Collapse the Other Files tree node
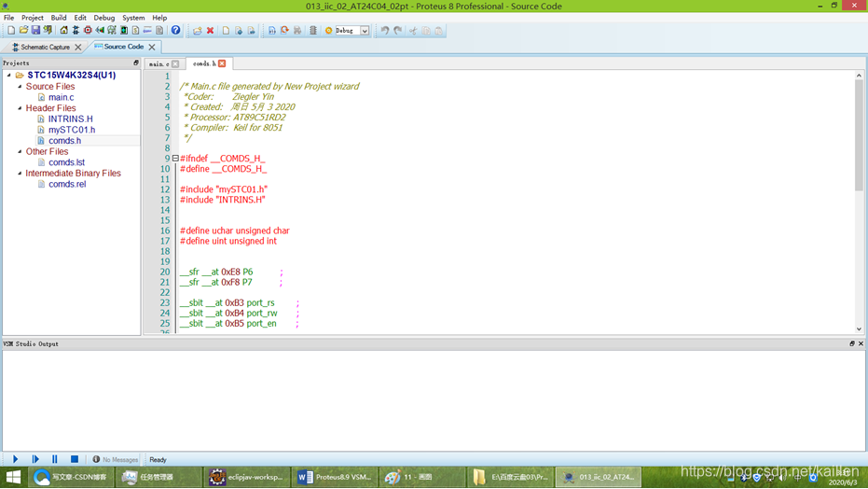This screenshot has width=868, height=489. (x=20, y=151)
